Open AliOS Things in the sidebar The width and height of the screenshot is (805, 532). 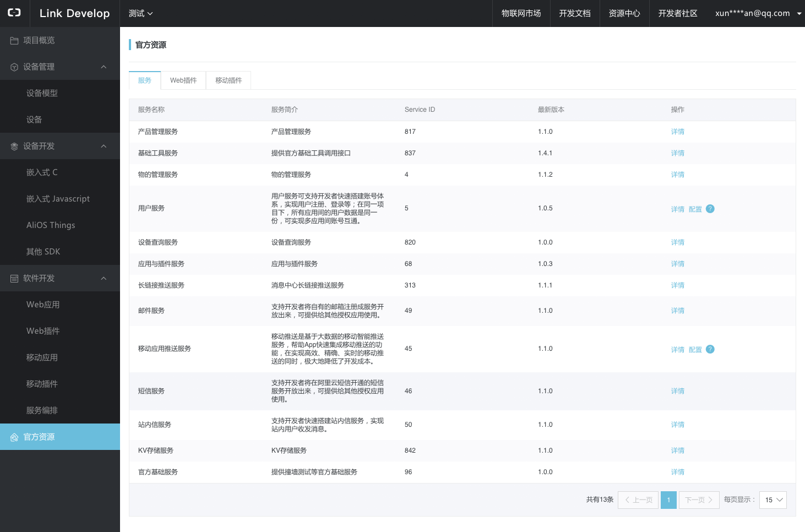(x=60, y=225)
